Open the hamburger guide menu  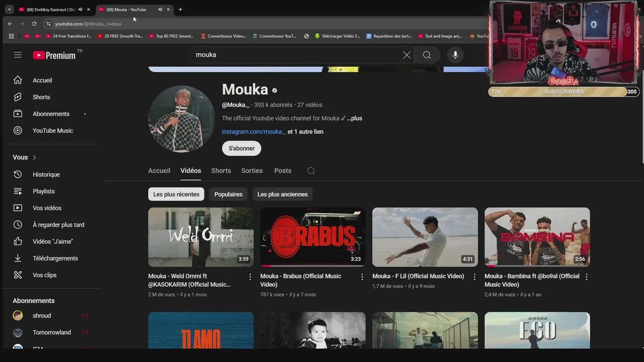point(18,55)
